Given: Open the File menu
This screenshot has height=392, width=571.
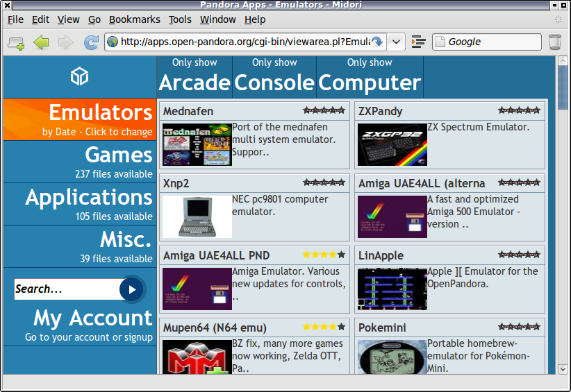Looking at the screenshot, I should (x=16, y=19).
